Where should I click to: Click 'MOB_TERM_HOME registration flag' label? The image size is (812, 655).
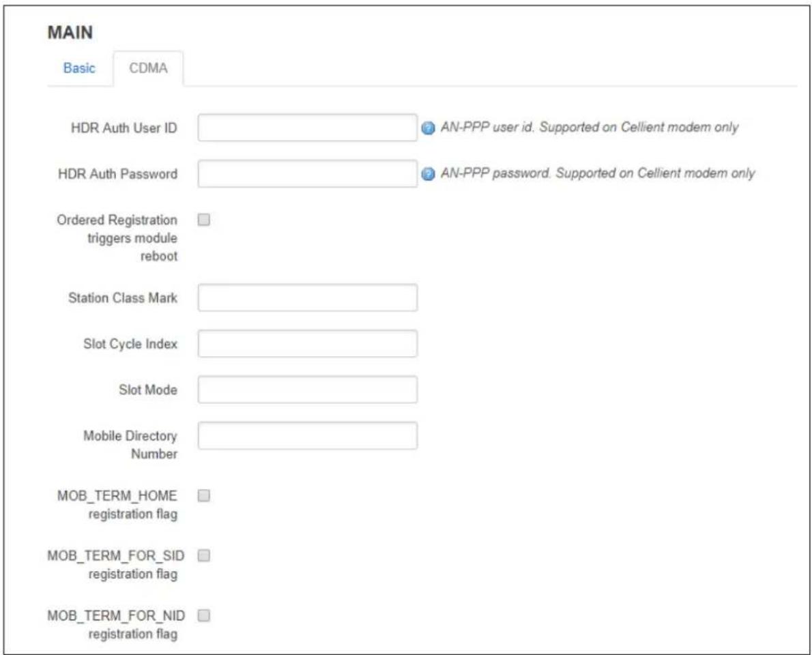tap(117, 505)
